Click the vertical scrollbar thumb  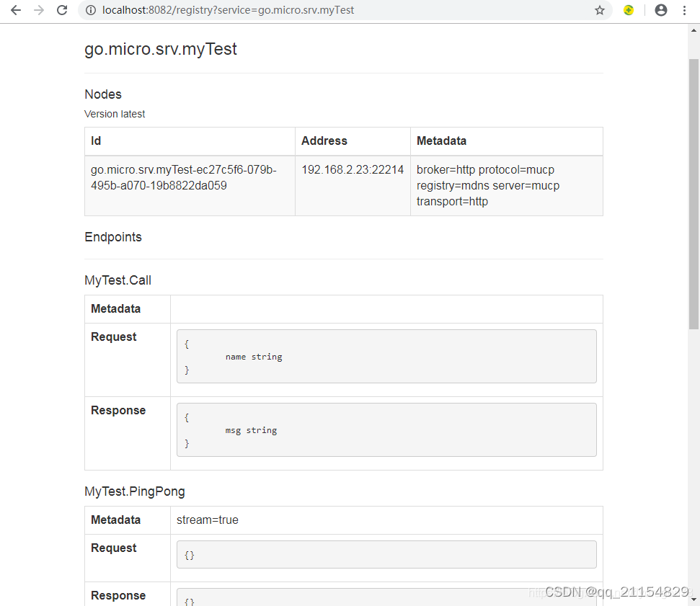694,194
